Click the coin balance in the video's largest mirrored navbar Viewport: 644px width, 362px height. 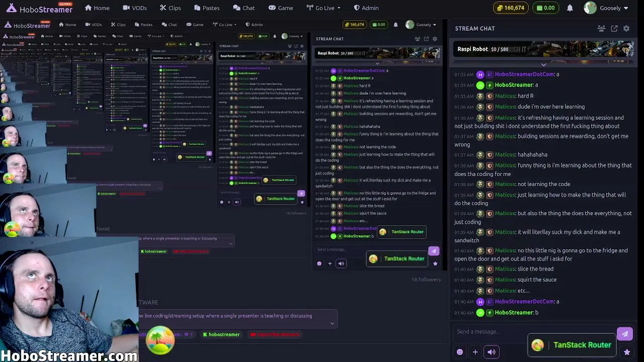[354, 25]
